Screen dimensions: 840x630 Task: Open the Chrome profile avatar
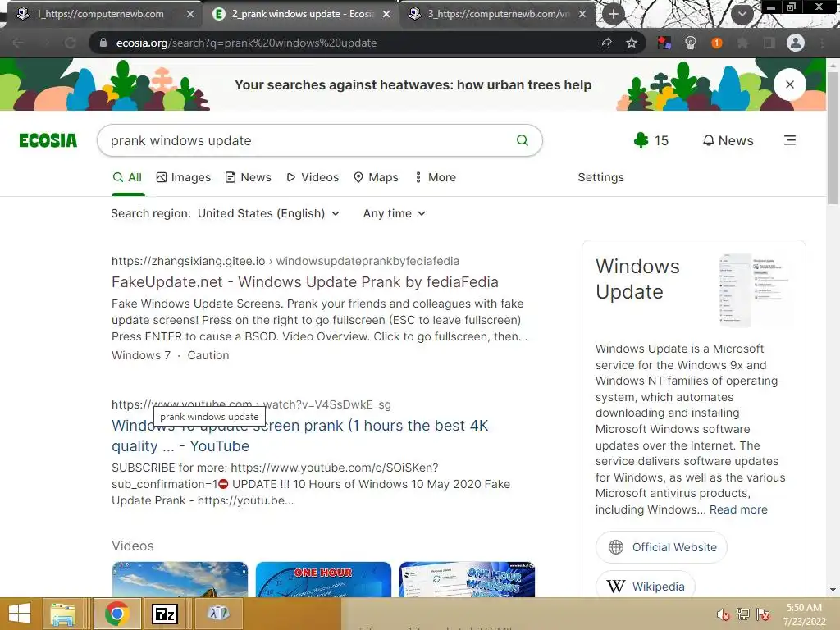click(x=796, y=43)
